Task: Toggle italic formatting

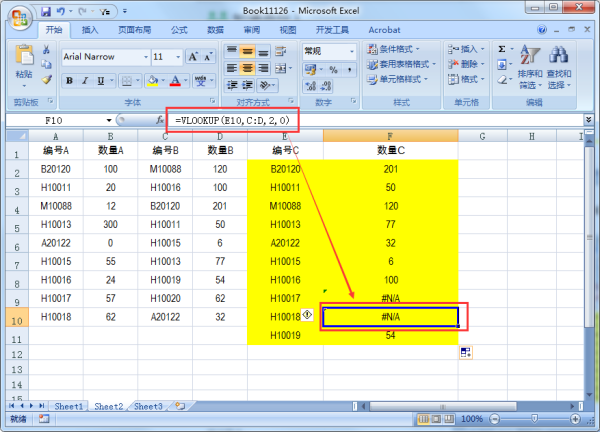Action: tap(84, 80)
